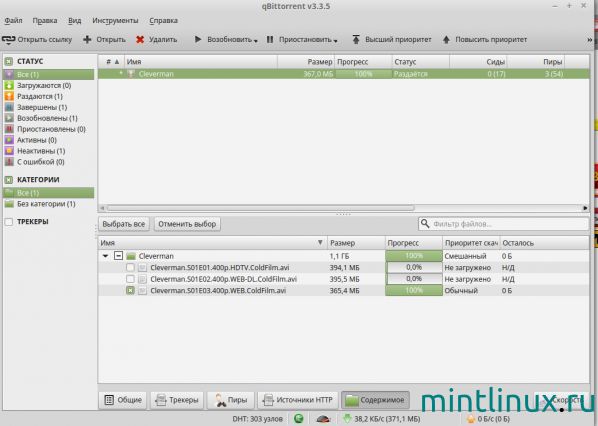The image size is (598, 426).
Task: Filter by Завершены (1) status
Action: coord(48,107)
